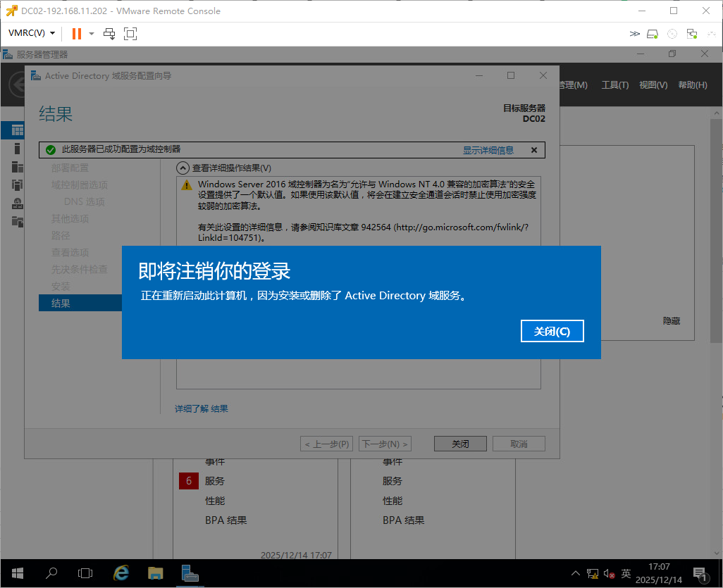Screen dimensions: 723x588
Task: Dismiss the success notification with its X
Action: click(534, 150)
